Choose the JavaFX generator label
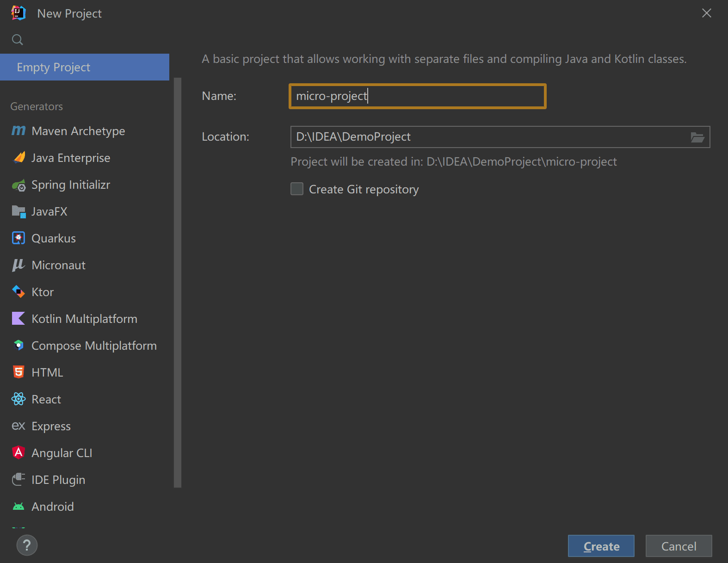The height and width of the screenshot is (563, 728). click(x=49, y=212)
